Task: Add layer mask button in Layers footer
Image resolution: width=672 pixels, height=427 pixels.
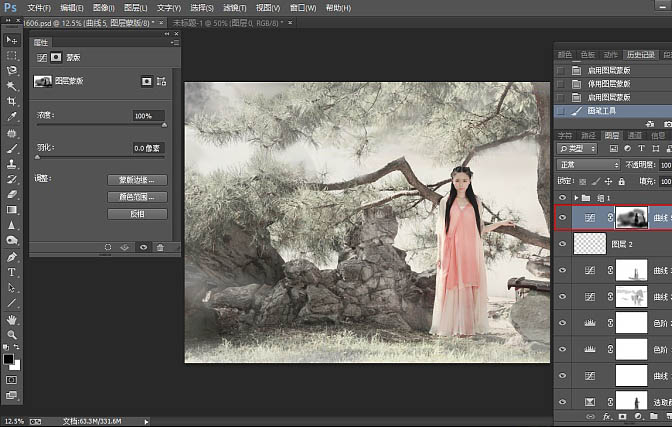Action: coord(622,416)
